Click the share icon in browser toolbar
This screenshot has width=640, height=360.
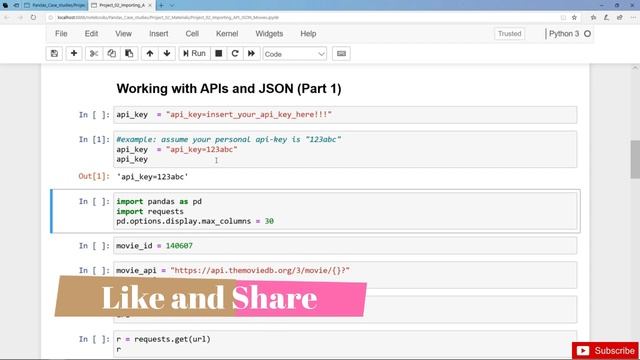point(620,18)
